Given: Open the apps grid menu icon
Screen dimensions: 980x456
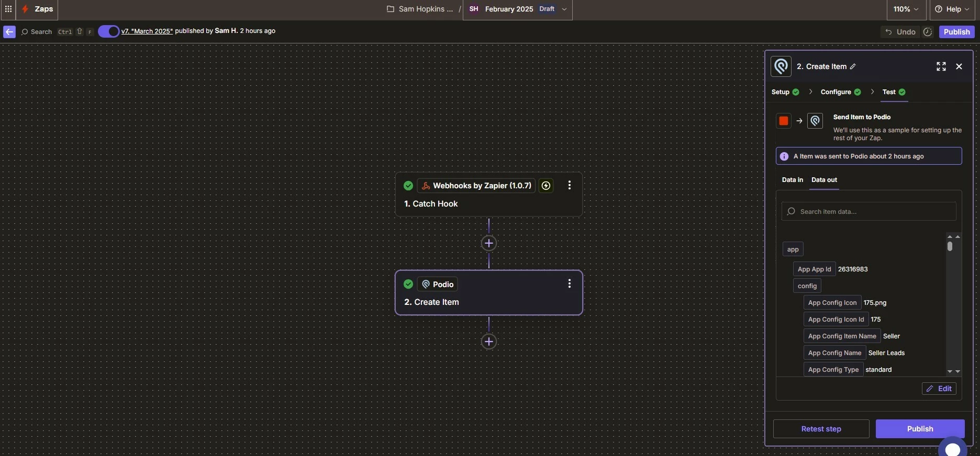Looking at the screenshot, I should [x=8, y=9].
